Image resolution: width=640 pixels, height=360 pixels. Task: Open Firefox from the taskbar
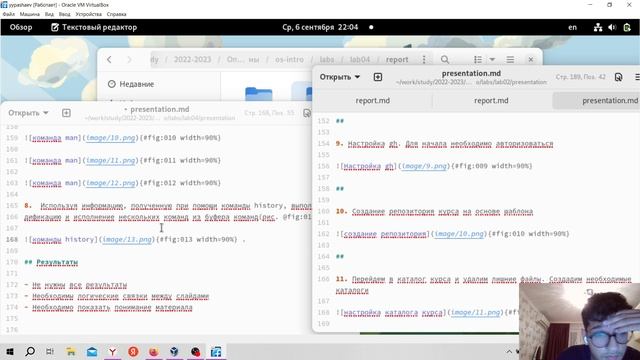154,351
